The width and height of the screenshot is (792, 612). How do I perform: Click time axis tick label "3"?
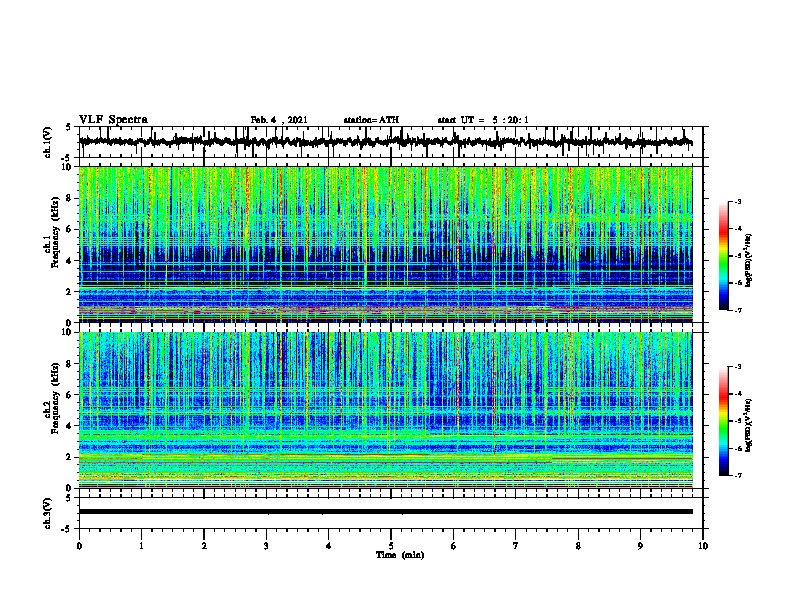266,546
